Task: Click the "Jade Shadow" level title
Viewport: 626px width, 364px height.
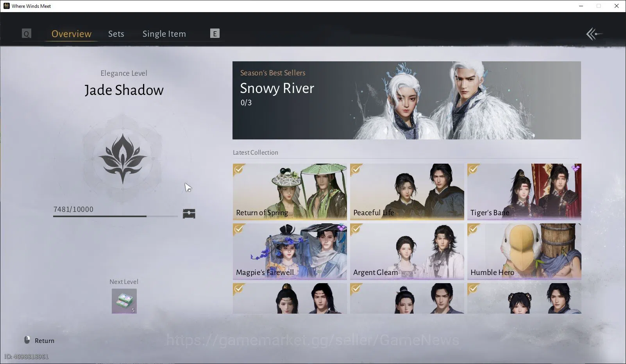Action: (x=124, y=90)
